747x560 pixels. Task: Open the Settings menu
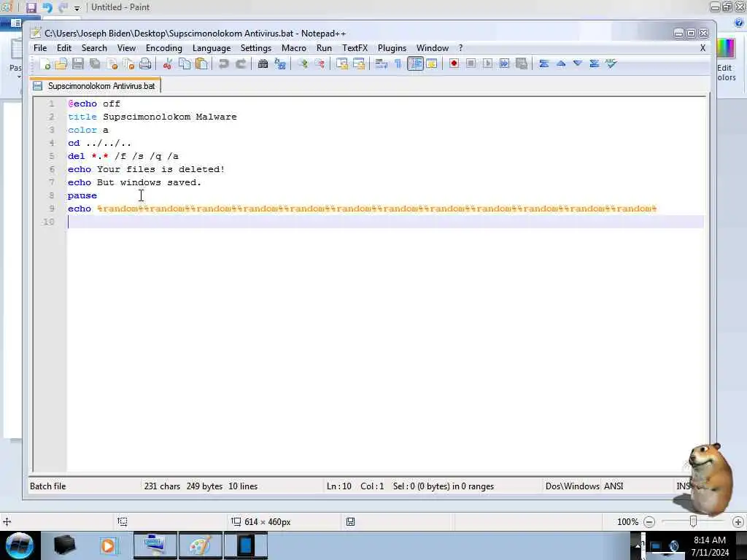256,48
